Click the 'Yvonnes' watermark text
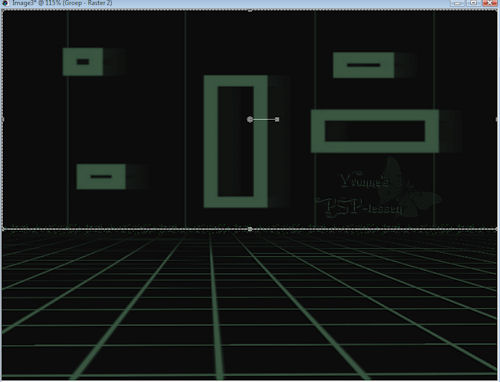The width and height of the screenshot is (500, 382). 364,179
